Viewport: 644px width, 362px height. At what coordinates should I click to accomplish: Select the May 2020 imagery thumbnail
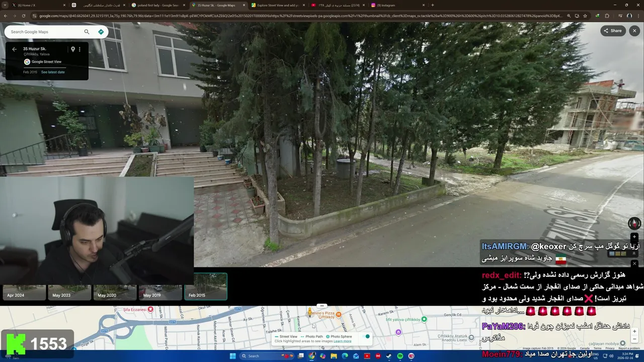click(x=114, y=293)
